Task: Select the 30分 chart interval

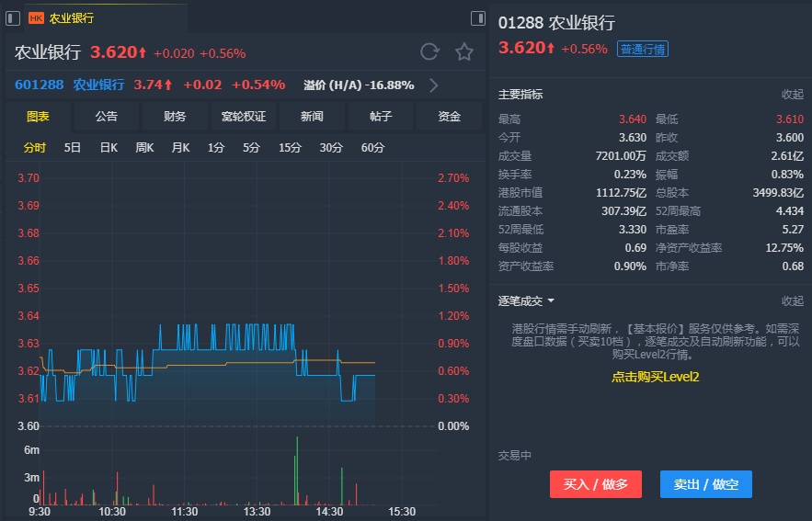Action: coord(331,148)
